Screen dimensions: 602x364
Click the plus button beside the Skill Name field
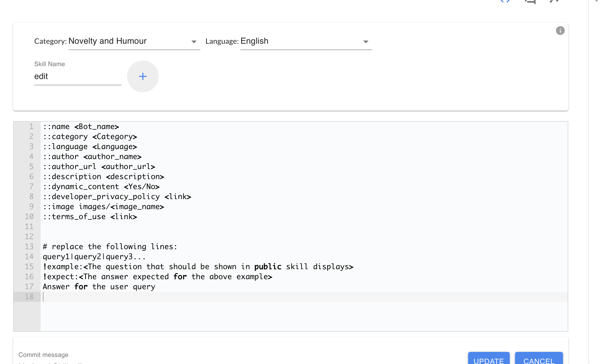[x=143, y=76]
